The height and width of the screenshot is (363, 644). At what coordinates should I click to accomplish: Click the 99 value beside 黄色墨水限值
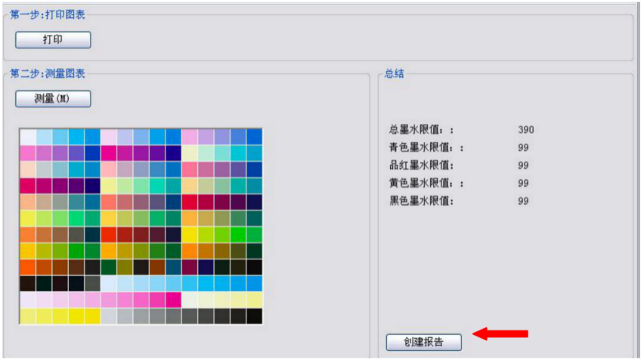523,183
